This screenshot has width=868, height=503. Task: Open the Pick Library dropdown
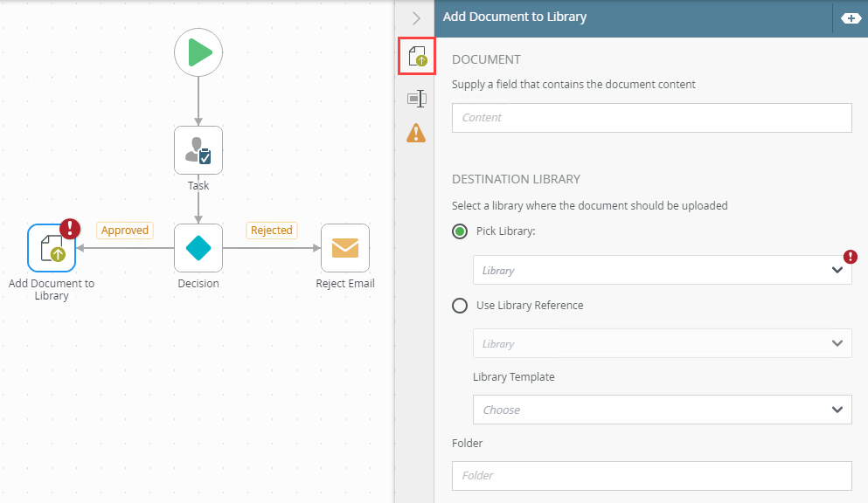662,270
